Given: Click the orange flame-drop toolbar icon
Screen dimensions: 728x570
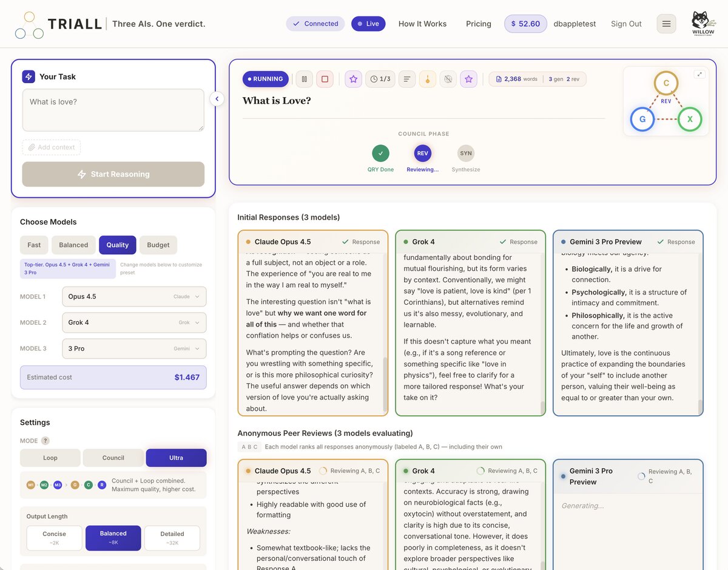Looking at the screenshot, I should point(428,79).
